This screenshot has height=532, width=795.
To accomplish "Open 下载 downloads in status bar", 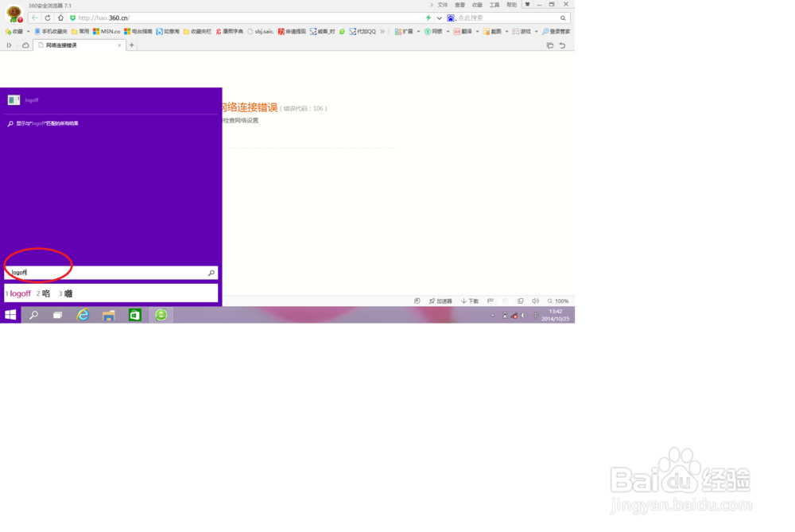I will [470, 301].
